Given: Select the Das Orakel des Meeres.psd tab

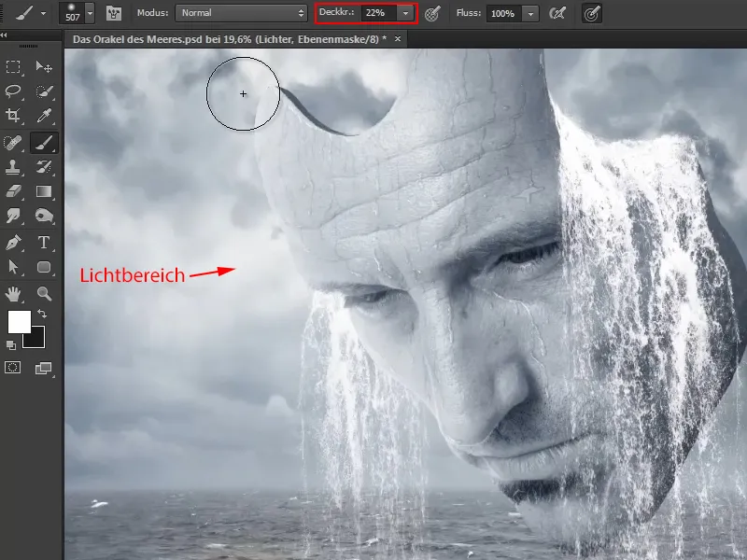Looking at the screenshot, I should (x=229, y=39).
